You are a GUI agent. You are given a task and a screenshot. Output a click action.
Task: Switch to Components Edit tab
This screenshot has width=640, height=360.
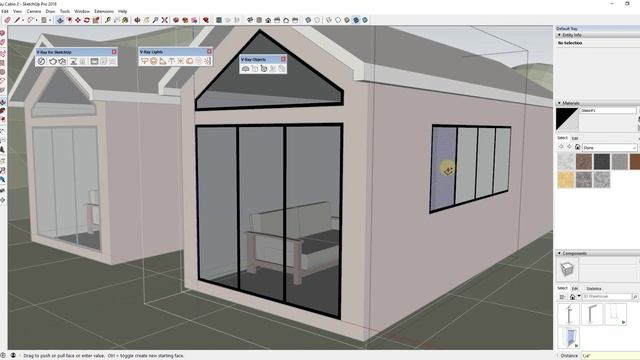(x=575, y=289)
